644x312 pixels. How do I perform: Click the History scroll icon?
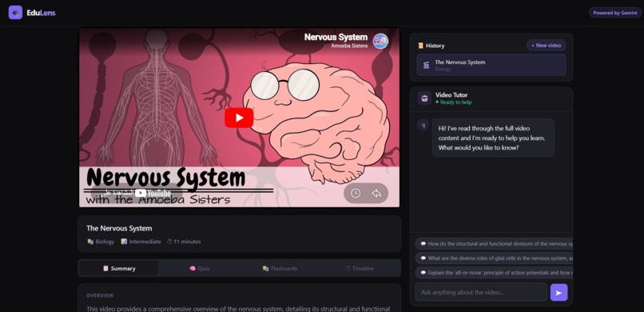tap(420, 46)
